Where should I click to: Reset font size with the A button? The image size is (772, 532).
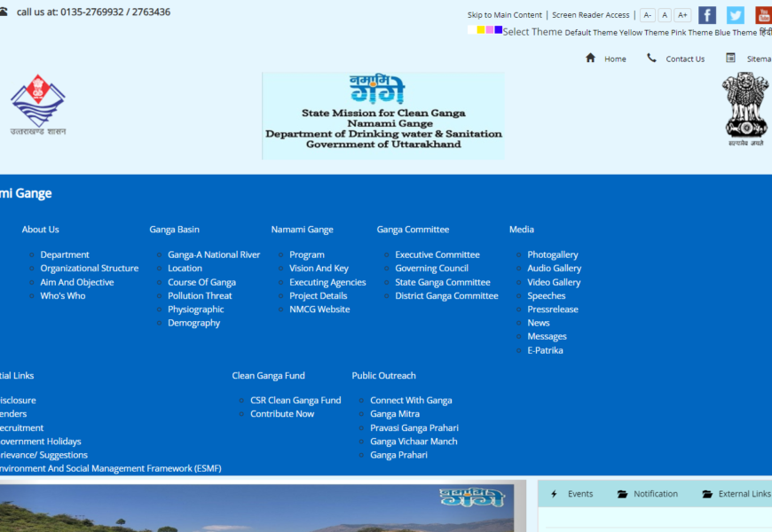coord(665,15)
